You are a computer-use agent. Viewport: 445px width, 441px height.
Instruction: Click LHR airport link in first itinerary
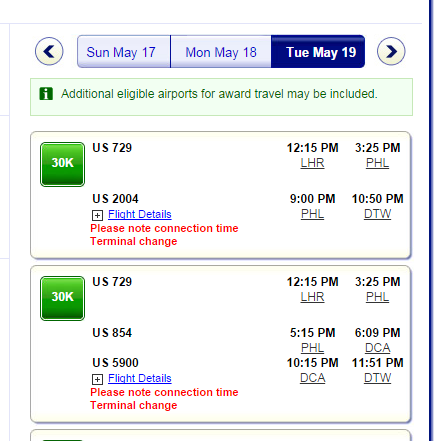click(312, 163)
